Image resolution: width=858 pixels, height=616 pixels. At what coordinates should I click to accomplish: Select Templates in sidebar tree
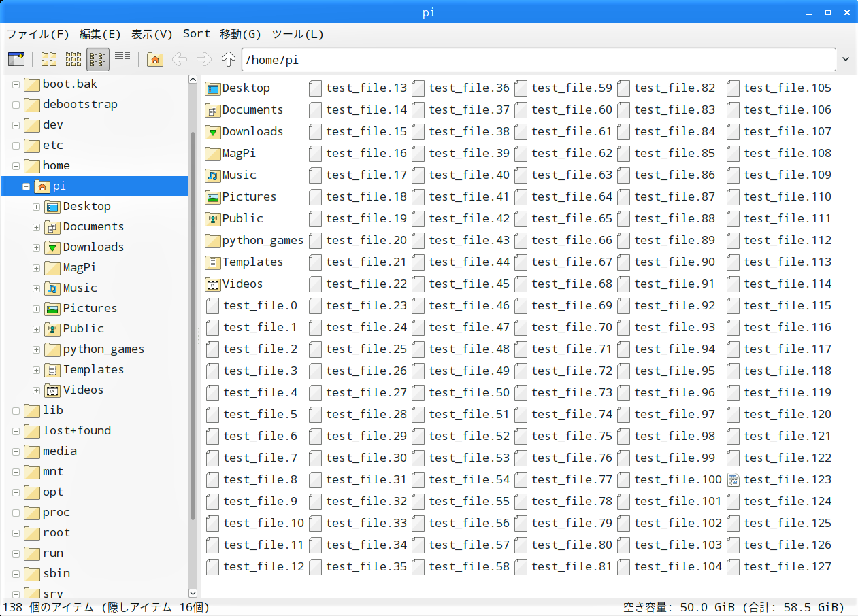(x=93, y=370)
